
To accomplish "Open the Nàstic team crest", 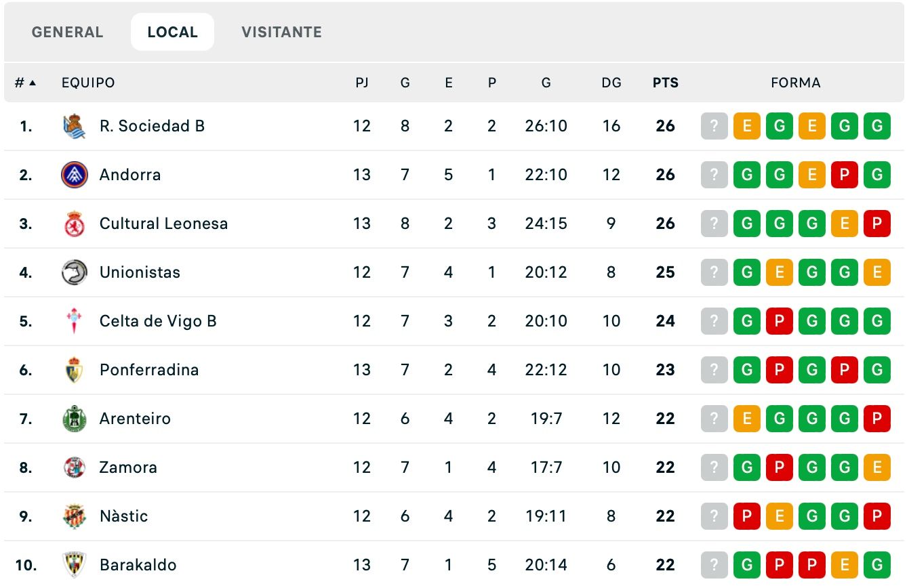I will coord(75,516).
